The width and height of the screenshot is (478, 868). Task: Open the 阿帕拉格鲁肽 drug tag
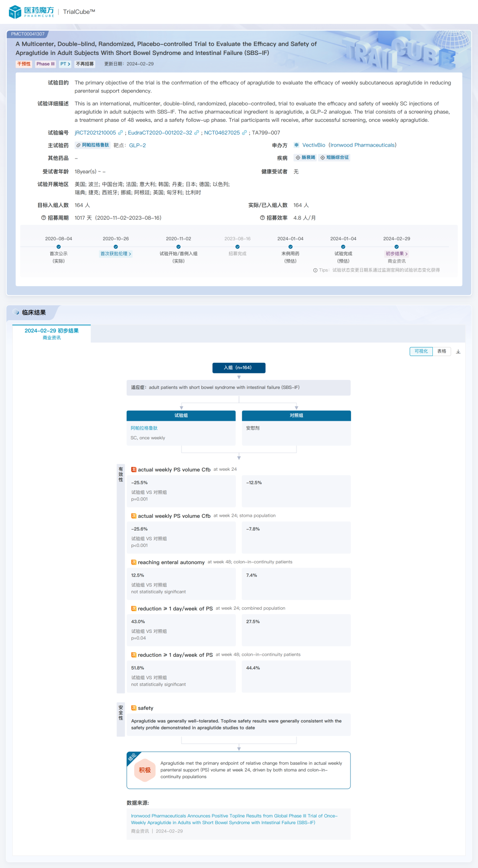coord(93,145)
